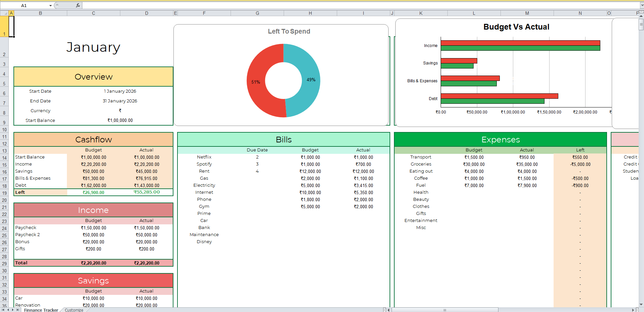The image size is (644, 312).
Task: Click the vertical scrollbar down arrow
Action: [x=641, y=305]
